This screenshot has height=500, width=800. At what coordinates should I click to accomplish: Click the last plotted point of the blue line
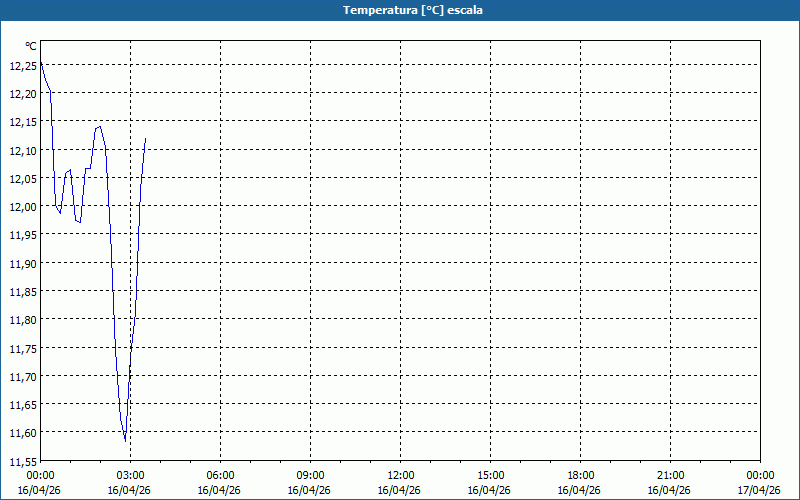click(146, 139)
